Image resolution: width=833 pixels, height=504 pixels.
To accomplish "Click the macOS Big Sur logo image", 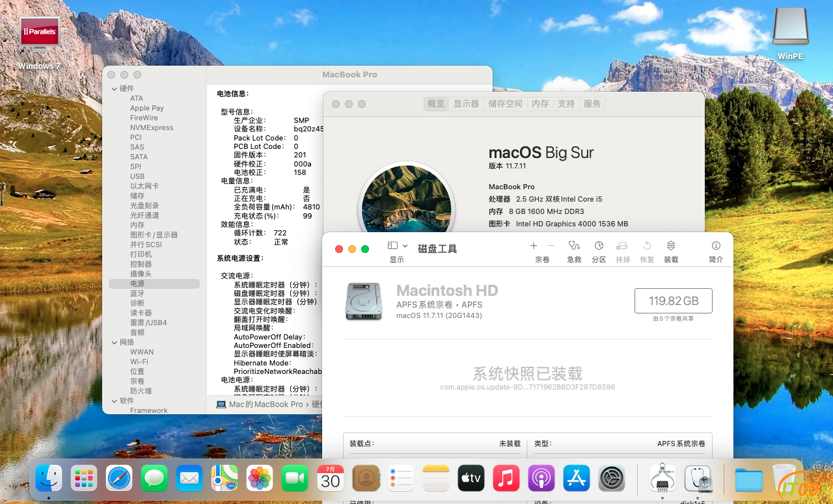I will point(406,198).
